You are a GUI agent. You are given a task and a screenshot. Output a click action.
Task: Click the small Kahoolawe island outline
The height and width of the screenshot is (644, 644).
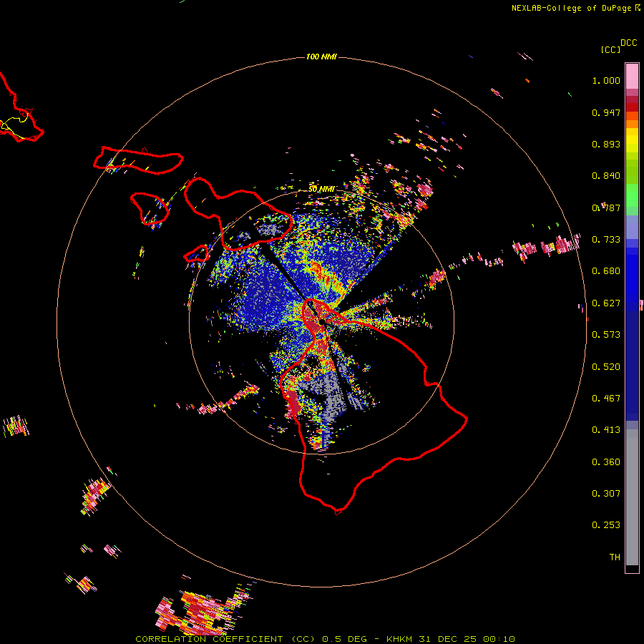pos(196,254)
